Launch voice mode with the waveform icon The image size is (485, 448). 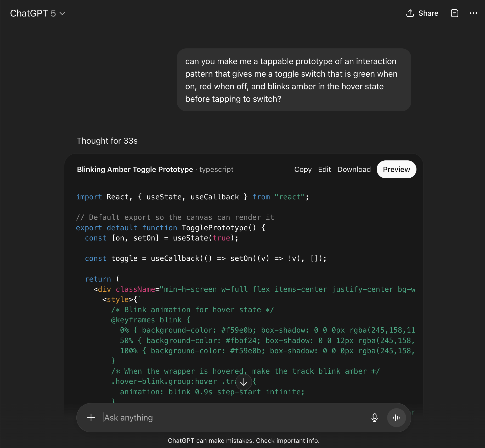pos(396,418)
